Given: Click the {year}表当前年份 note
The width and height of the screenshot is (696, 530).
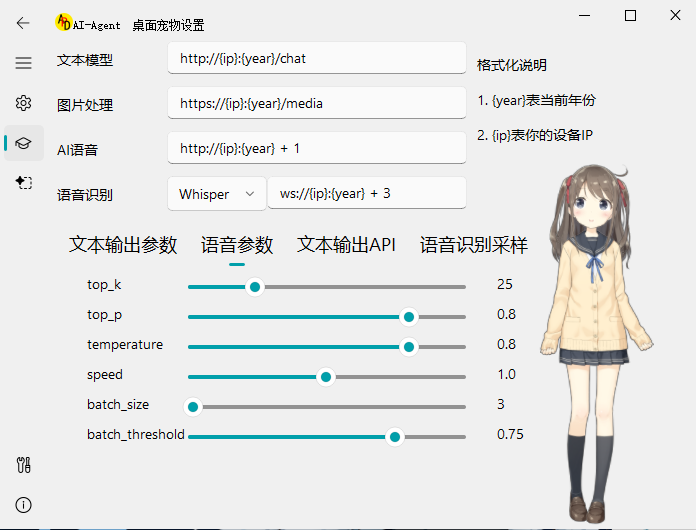Looking at the screenshot, I should (x=537, y=100).
